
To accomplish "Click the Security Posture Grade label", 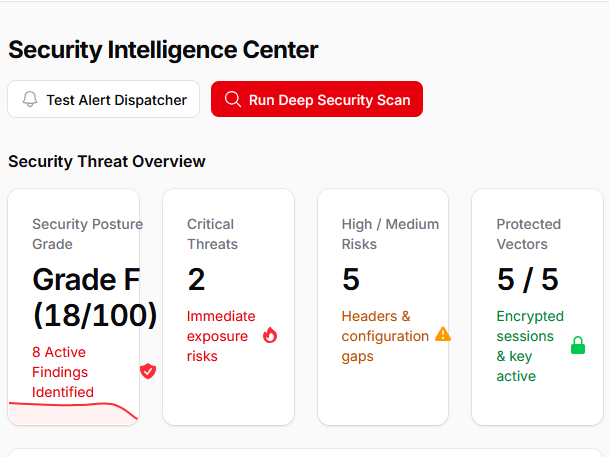I will point(87,234).
